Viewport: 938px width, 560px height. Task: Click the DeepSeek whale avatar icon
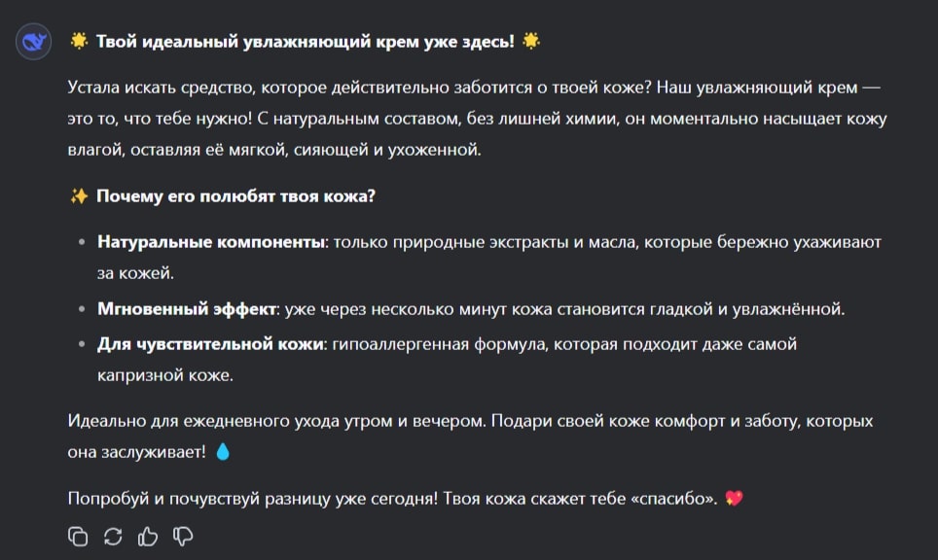[x=33, y=42]
